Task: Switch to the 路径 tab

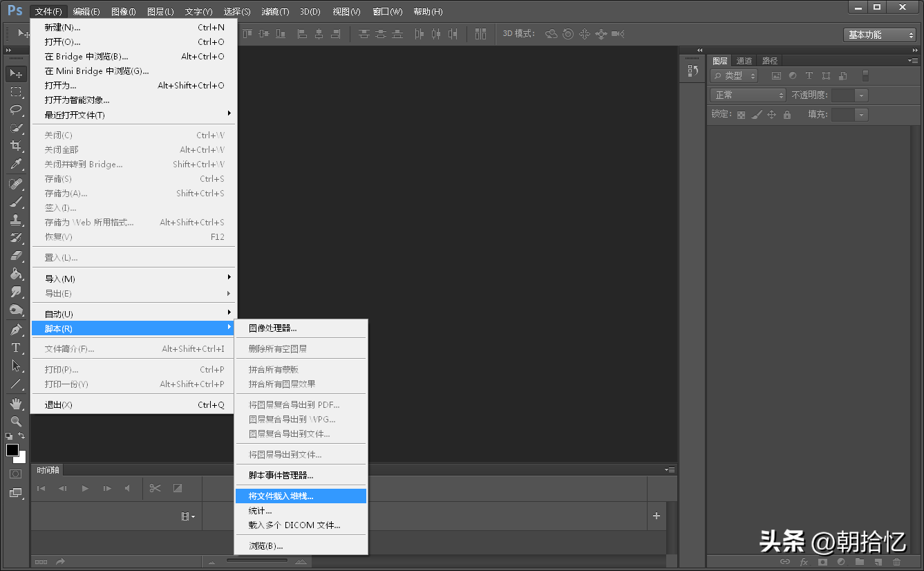Action: 769,61
